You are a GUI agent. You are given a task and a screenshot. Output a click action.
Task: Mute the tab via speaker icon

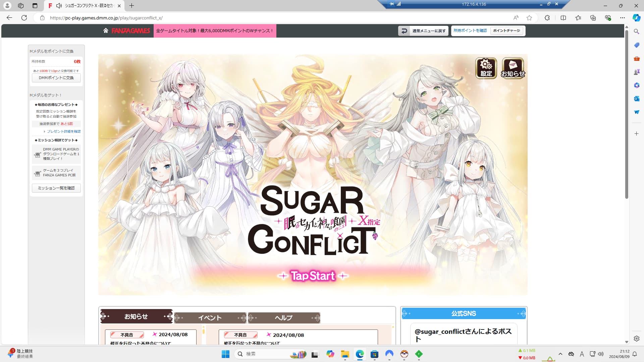(x=59, y=6)
